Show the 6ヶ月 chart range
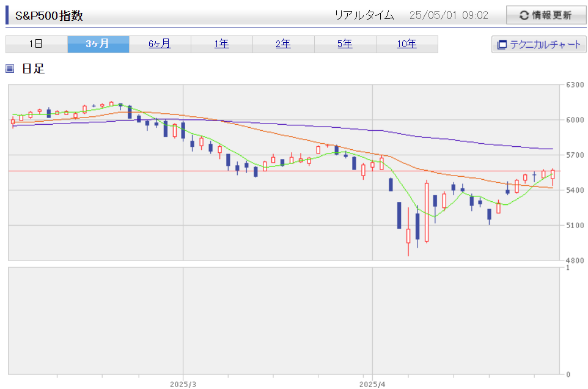The height and width of the screenshot is (389, 588). click(160, 44)
